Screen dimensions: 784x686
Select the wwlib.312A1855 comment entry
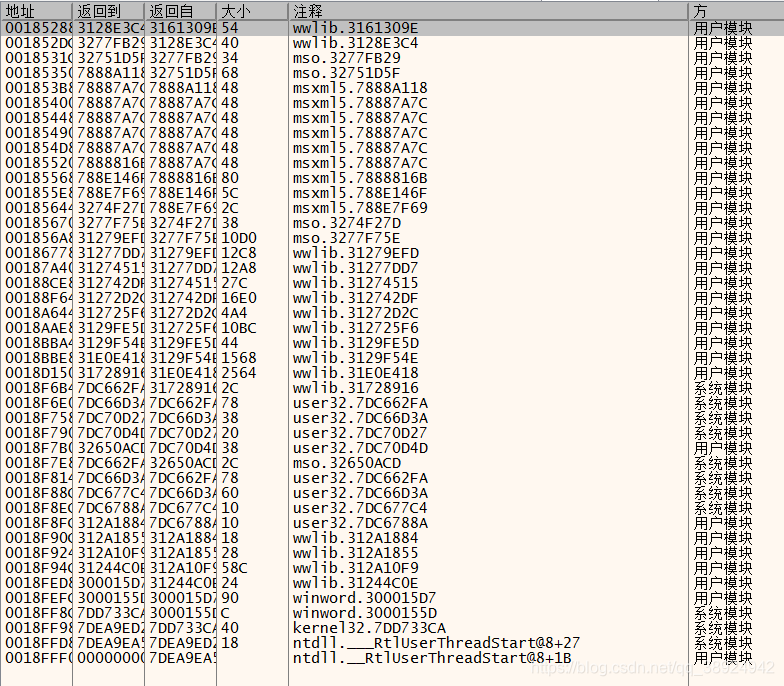tap(355, 553)
